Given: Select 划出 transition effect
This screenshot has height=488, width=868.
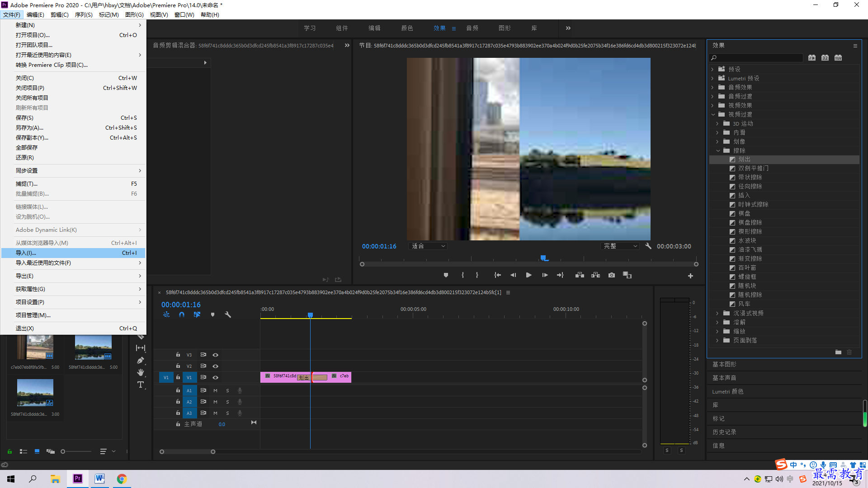Looking at the screenshot, I should pyautogui.click(x=745, y=159).
